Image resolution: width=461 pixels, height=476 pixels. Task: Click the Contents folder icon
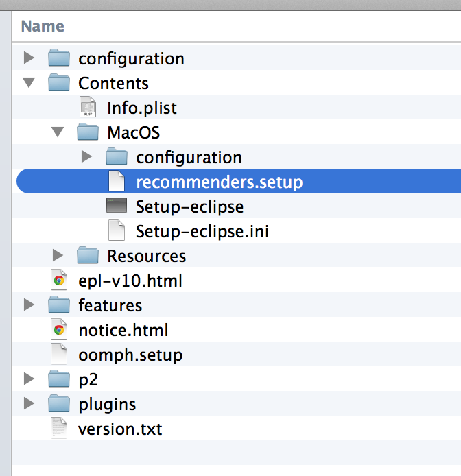coord(59,82)
